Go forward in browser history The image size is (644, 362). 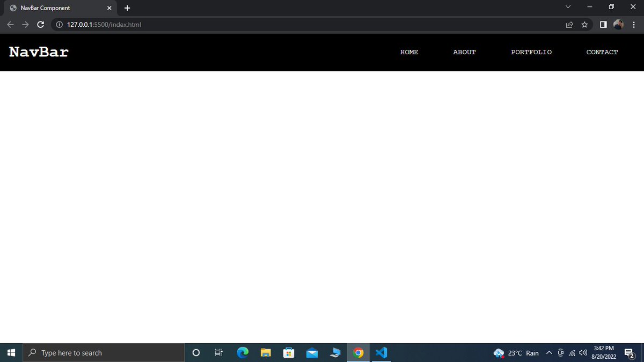point(25,25)
